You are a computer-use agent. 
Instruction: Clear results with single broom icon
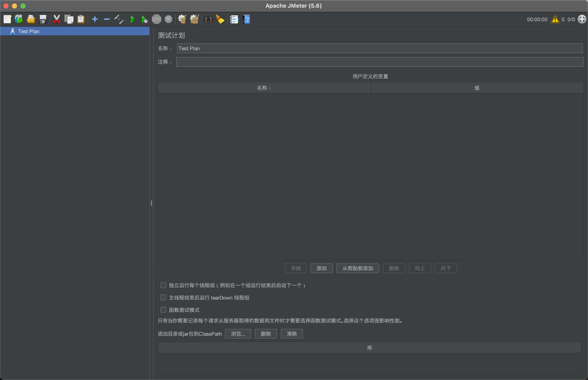(182, 19)
